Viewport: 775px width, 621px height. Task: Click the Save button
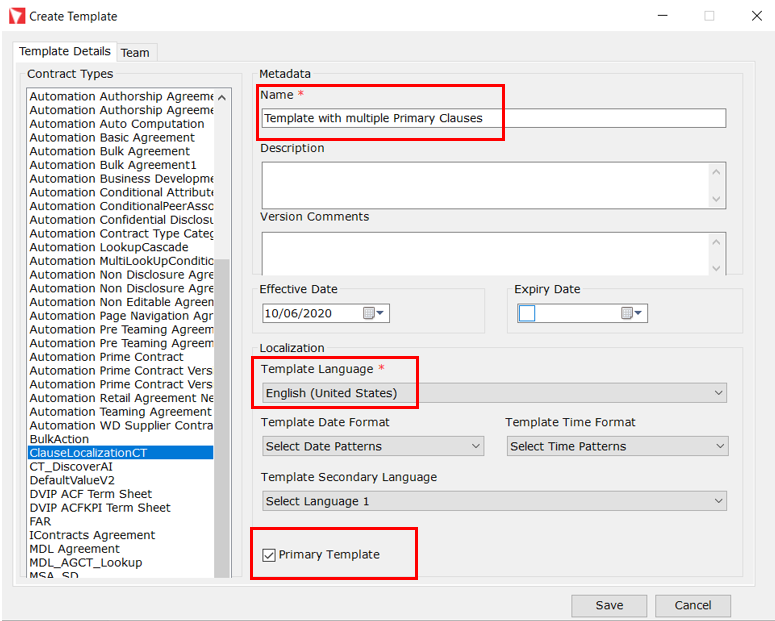pos(609,605)
